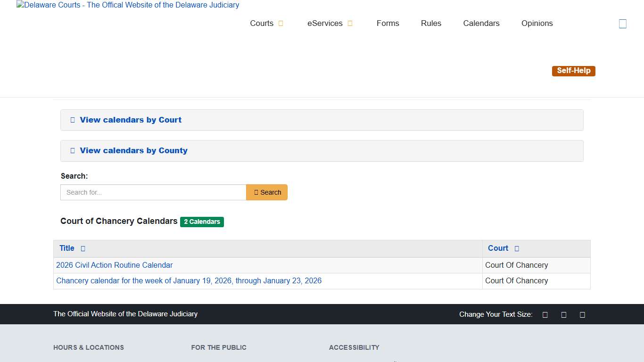Open the eServices dropdown menu
Screen dimensions: 644x362
point(325,23)
